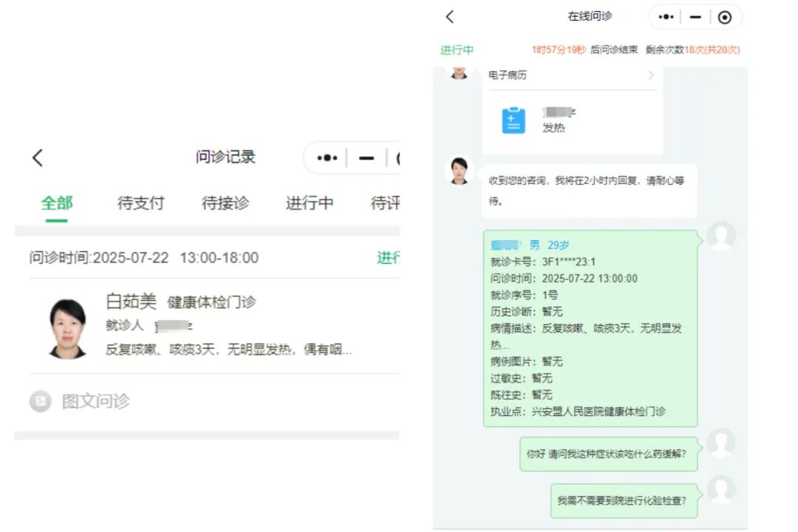This screenshot has height=532, width=798.
Task: Expand the 电子病历 card arrow
Action: [650, 75]
